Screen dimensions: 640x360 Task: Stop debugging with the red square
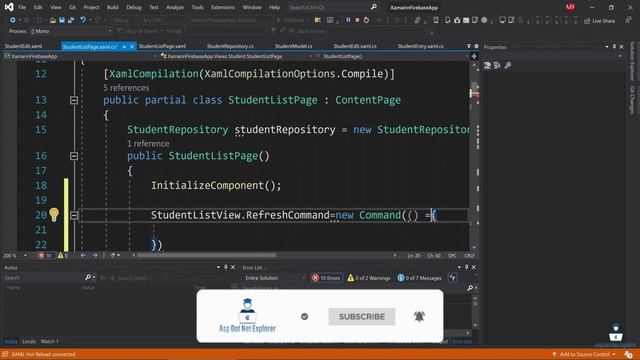357,20
